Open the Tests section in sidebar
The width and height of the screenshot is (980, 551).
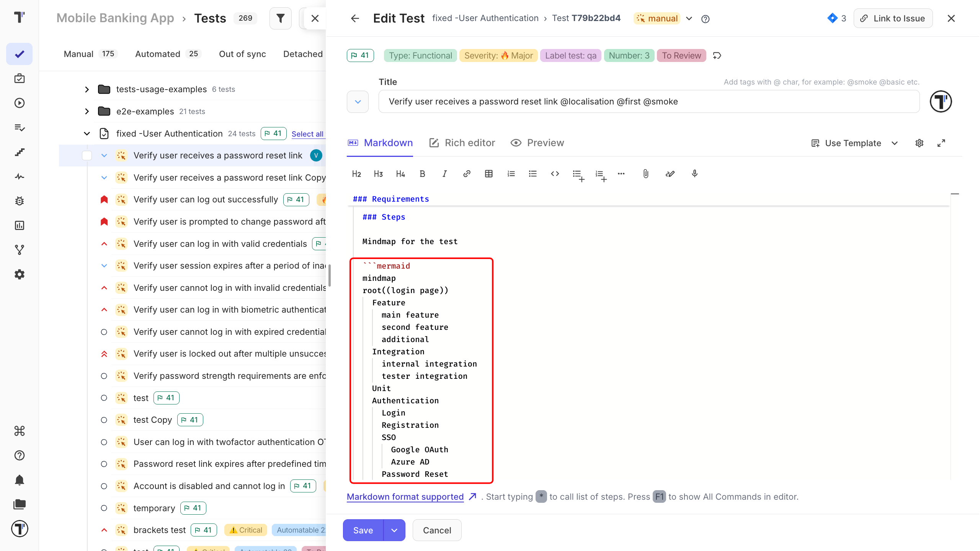click(x=19, y=54)
